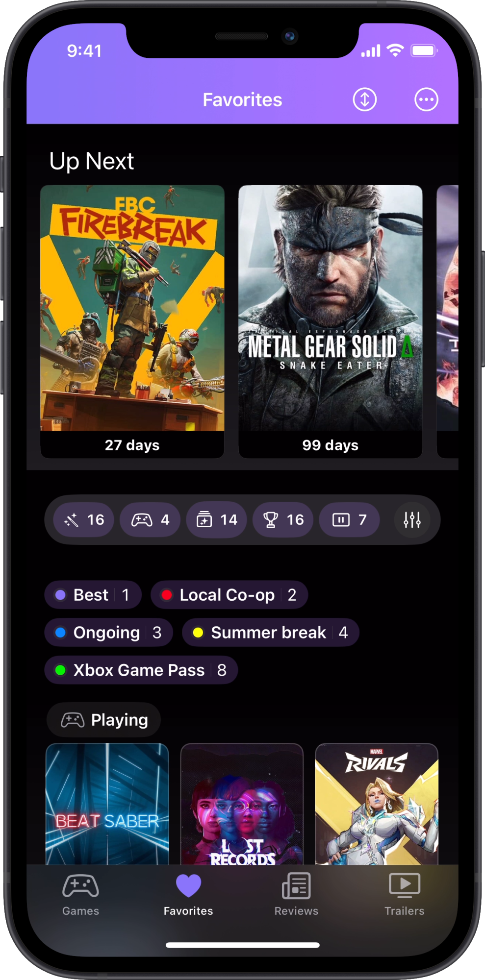The height and width of the screenshot is (980, 485).
Task: Open the more options ellipsis menu
Action: [x=426, y=99]
